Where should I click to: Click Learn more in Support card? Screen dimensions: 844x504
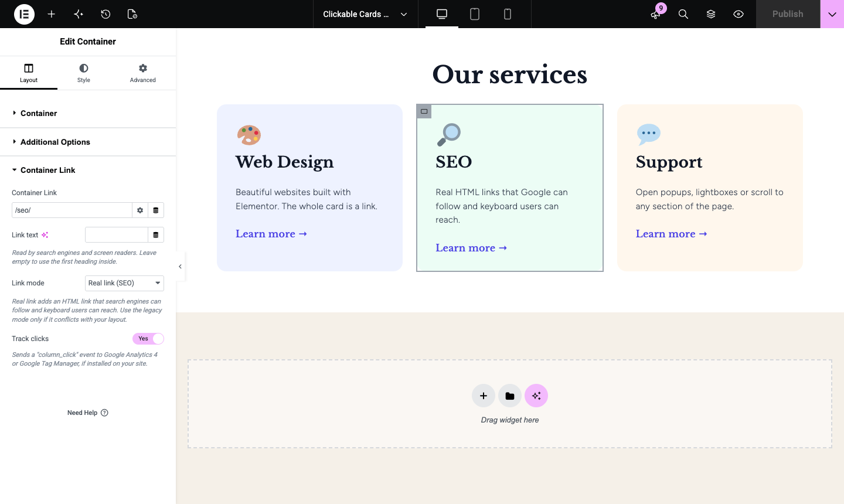coord(672,234)
